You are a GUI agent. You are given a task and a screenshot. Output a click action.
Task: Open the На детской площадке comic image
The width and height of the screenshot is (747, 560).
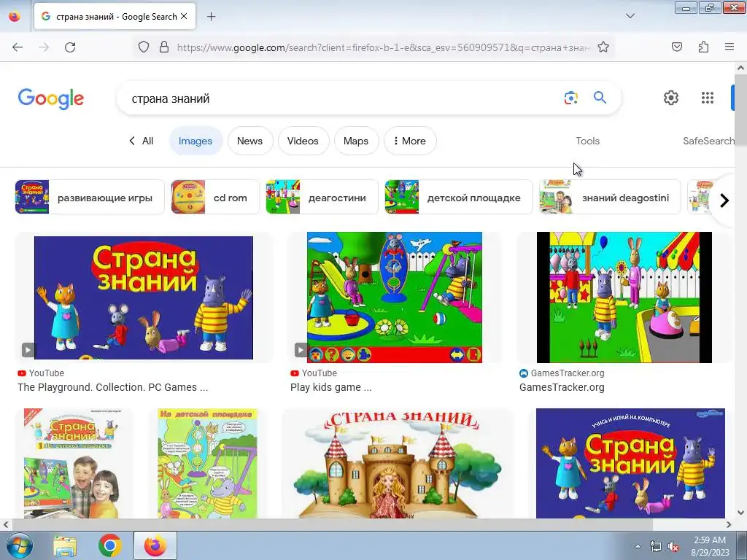click(207, 463)
